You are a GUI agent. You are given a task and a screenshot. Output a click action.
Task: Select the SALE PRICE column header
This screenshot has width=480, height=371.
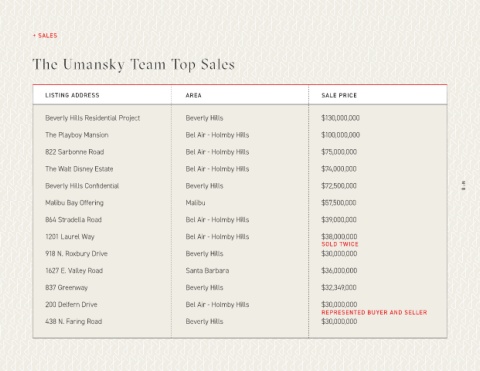pyautogui.click(x=339, y=95)
